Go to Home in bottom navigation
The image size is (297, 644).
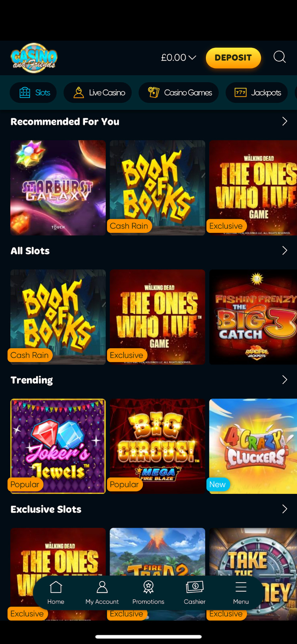56,593
